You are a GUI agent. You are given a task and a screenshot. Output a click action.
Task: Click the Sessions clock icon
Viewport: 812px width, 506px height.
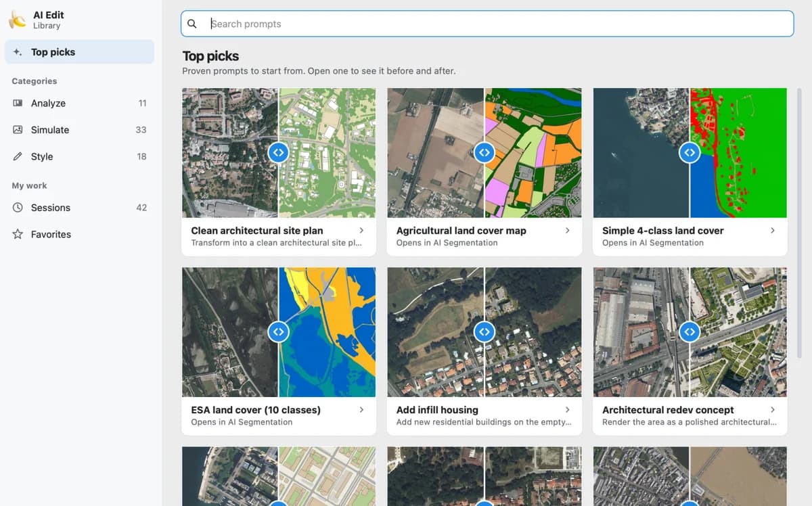(18, 208)
